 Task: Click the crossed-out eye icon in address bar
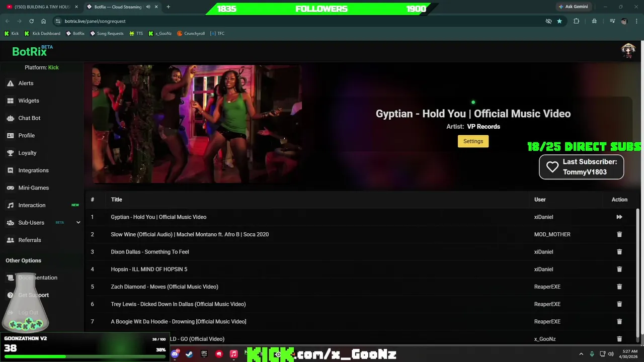click(548, 21)
